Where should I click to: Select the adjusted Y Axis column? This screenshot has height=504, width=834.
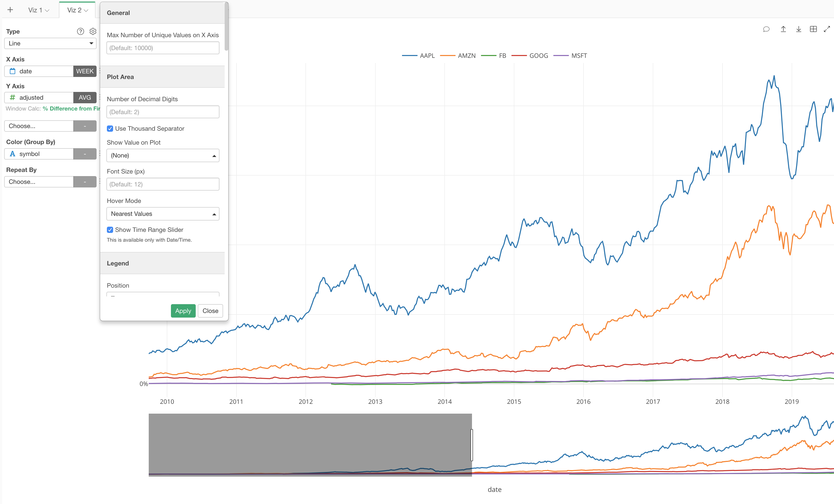(39, 98)
